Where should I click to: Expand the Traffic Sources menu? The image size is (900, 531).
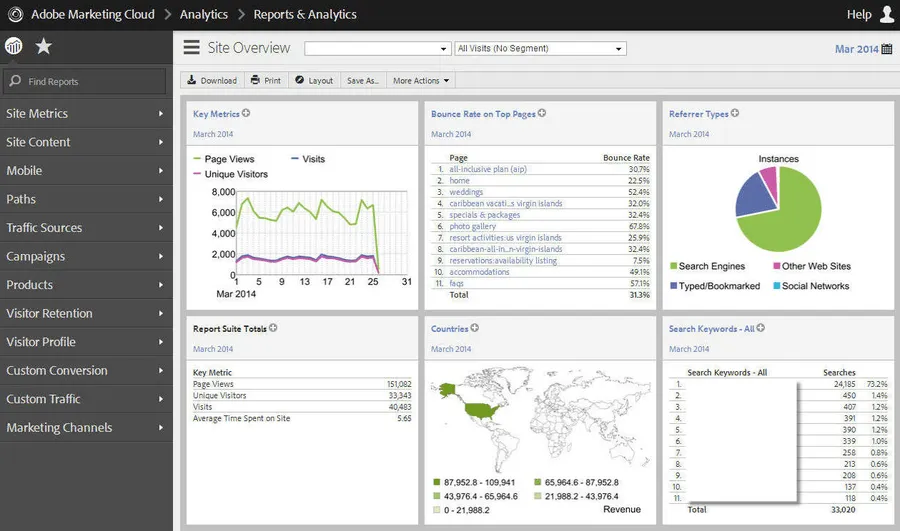[86, 228]
